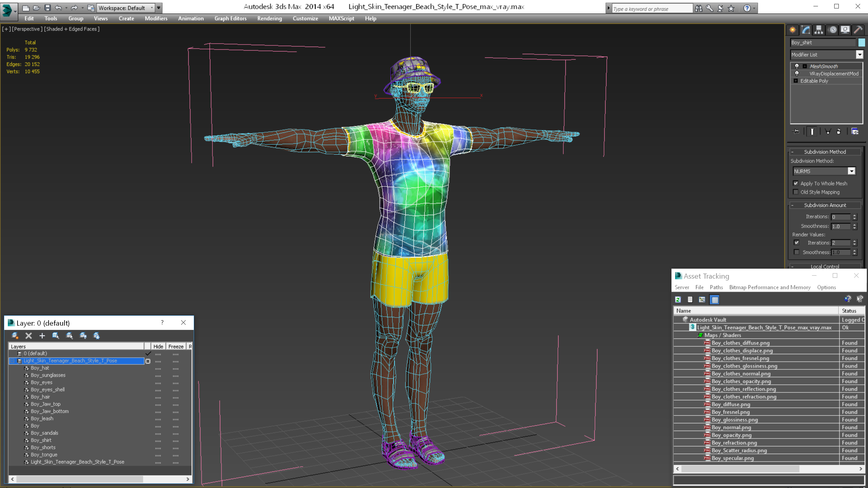
Task: Click Add Selected Objects plus icon
Action: tap(42, 336)
